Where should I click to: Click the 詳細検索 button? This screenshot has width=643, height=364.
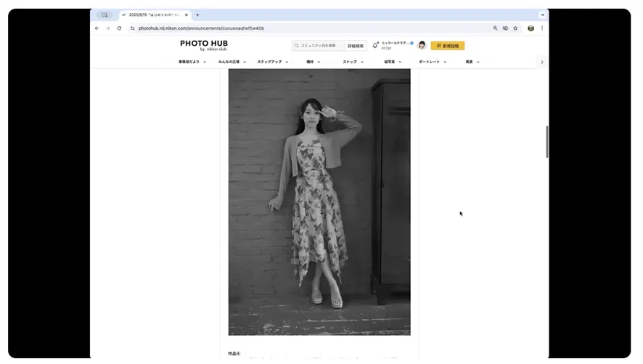[355, 46]
